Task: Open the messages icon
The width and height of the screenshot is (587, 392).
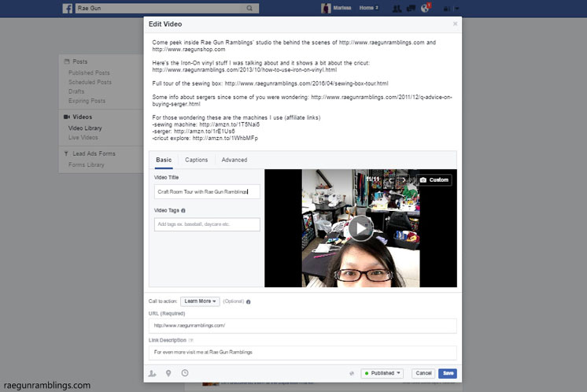Action: coord(411,8)
